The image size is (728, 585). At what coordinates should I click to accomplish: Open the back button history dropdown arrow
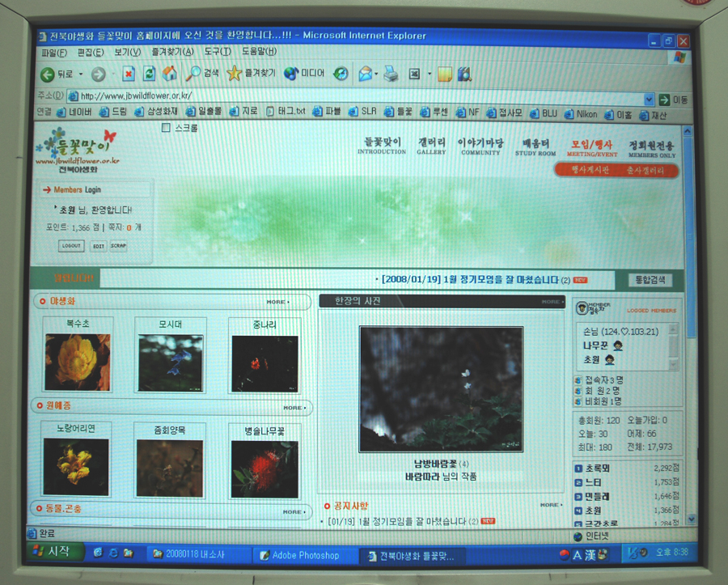[81, 74]
